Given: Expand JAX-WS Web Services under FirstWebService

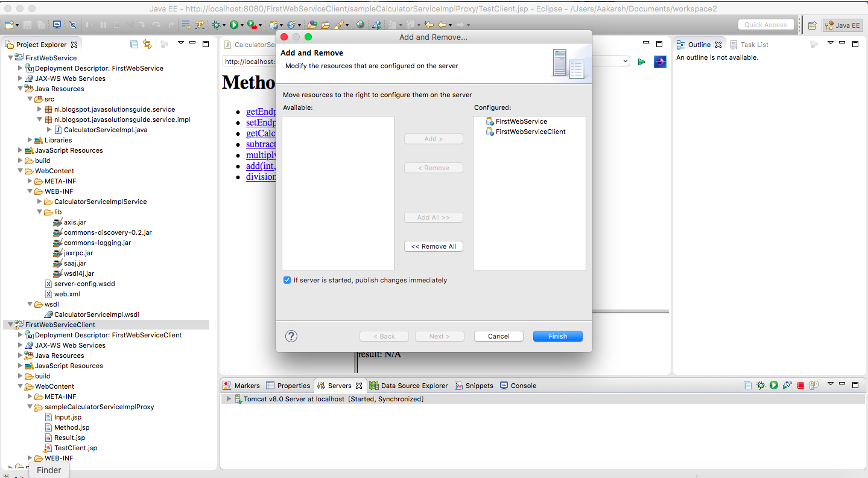Looking at the screenshot, I should click(20, 78).
